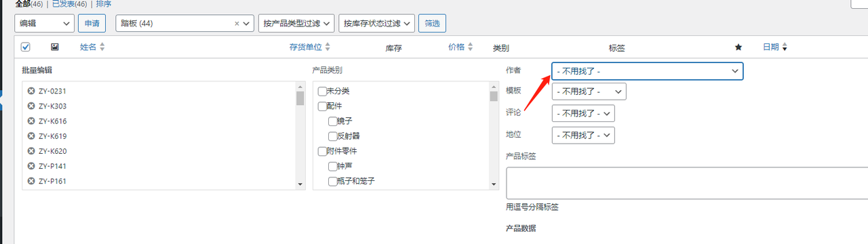Open the 模板 dropdown
This screenshot has width=868, height=244.
[589, 91]
